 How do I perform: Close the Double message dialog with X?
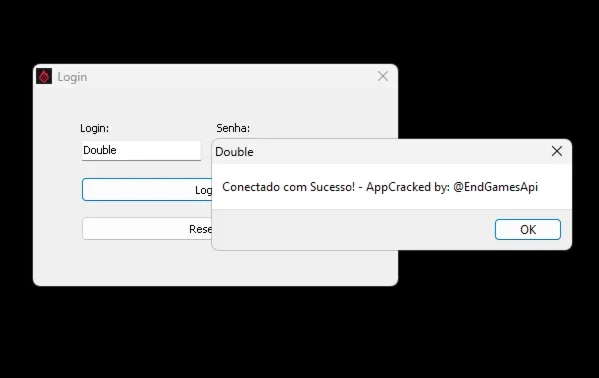click(557, 151)
